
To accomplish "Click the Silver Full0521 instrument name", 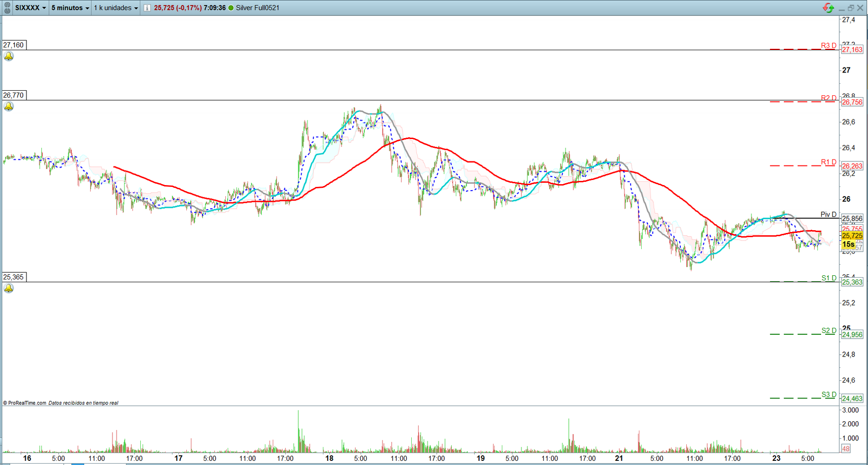I will click(257, 8).
